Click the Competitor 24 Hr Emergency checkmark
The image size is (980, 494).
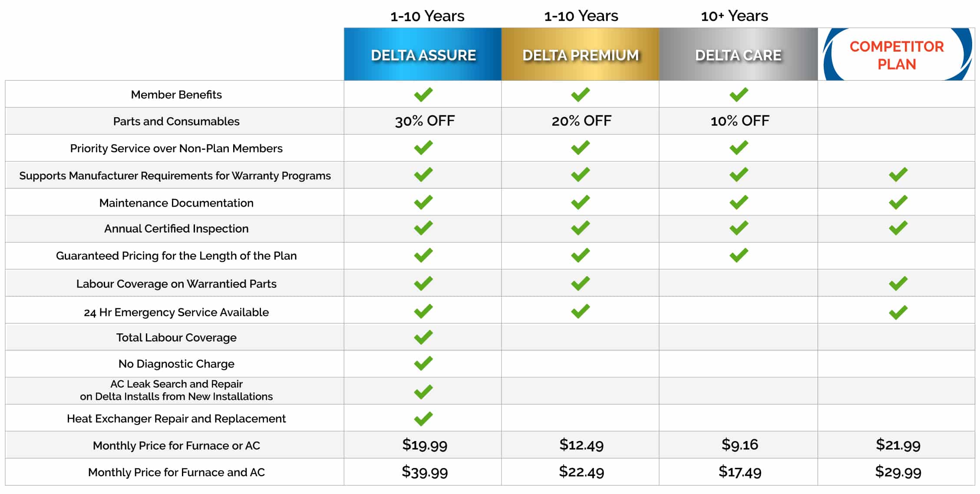(x=898, y=312)
